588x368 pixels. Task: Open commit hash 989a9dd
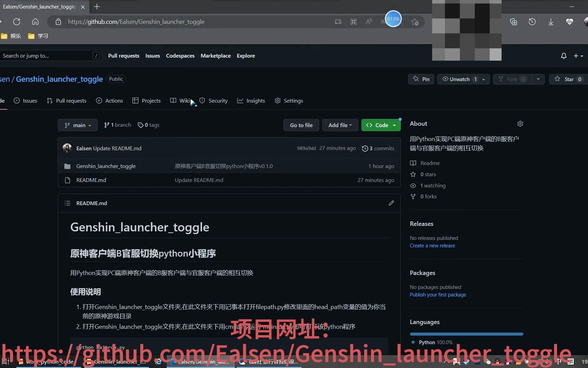[x=306, y=148]
